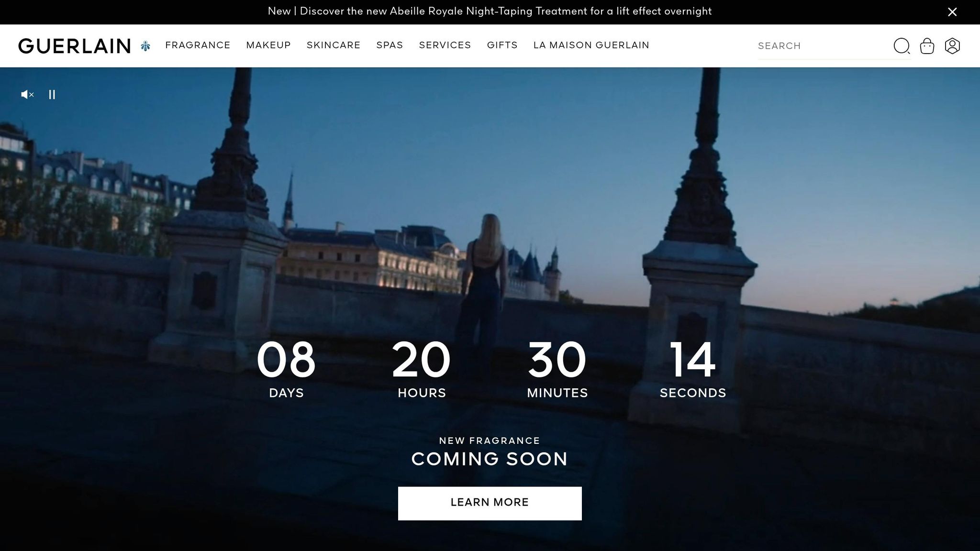Open the Fragrance menu
Viewport: 980px width, 551px height.
[x=198, y=45]
